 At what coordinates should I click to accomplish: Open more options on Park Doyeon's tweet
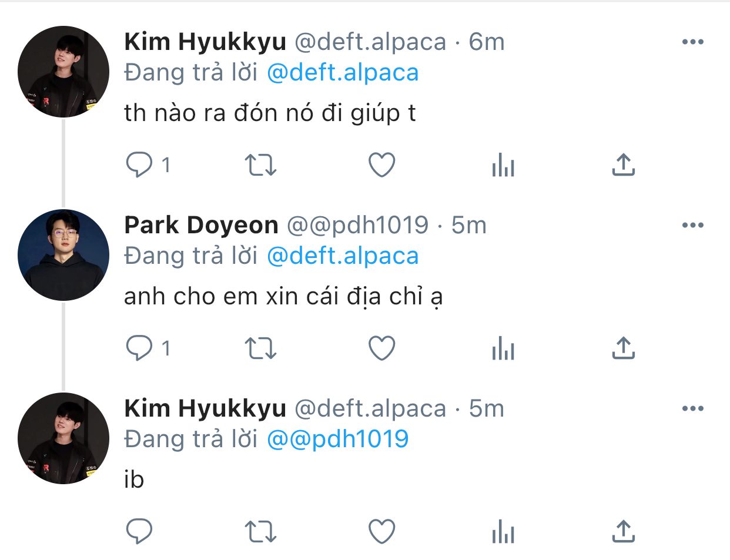[692, 225]
